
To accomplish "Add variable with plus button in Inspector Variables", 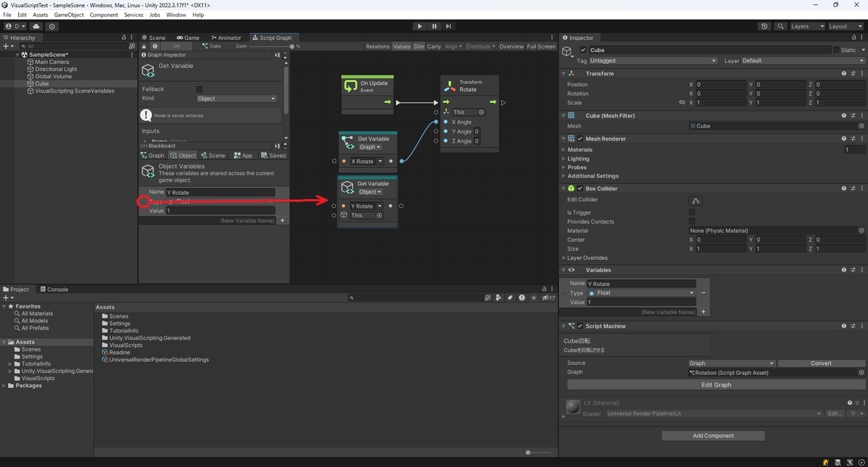I will (703, 311).
